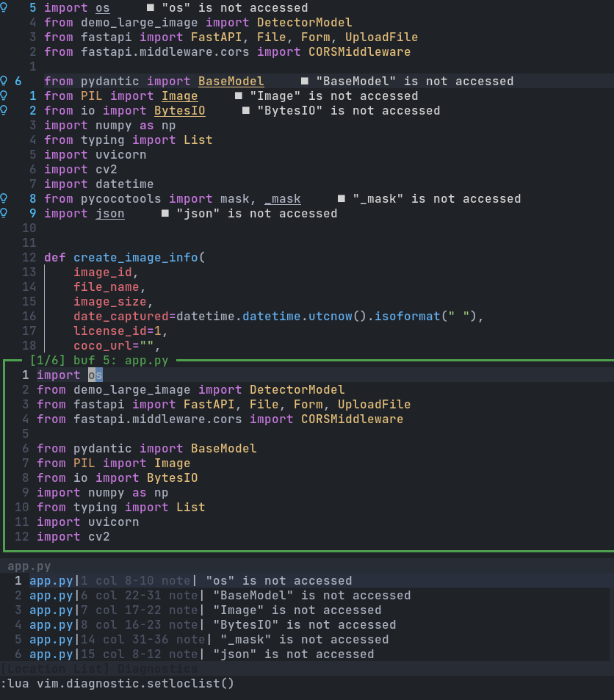The width and height of the screenshot is (614, 700).
Task: Click 'import uvicorn' in the preview window
Action: [x=88, y=522]
